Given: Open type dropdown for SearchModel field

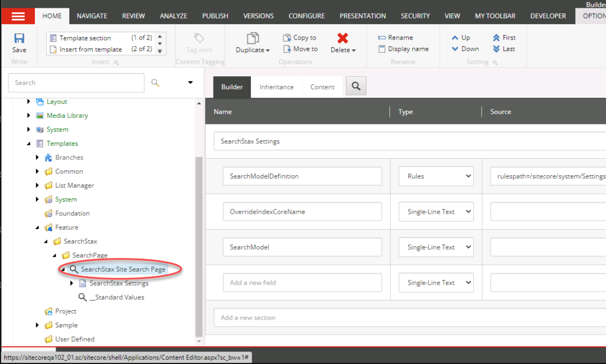Looking at the screenshot, I should coord(436,247).
